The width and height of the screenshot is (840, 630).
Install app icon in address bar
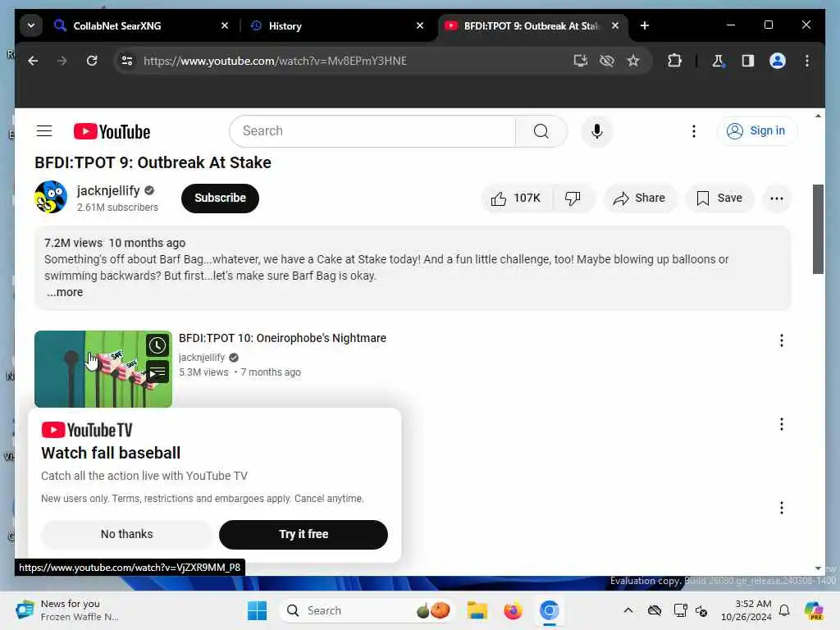[581, 61]
